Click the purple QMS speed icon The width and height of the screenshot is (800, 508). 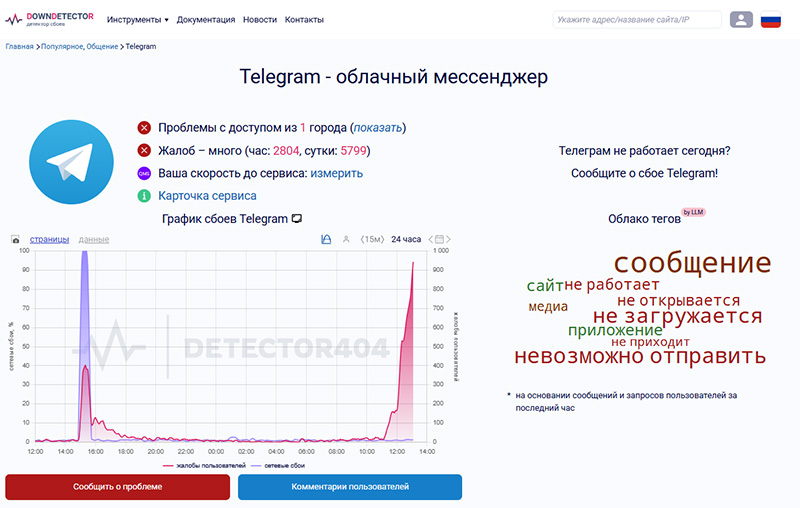[144, 173]
